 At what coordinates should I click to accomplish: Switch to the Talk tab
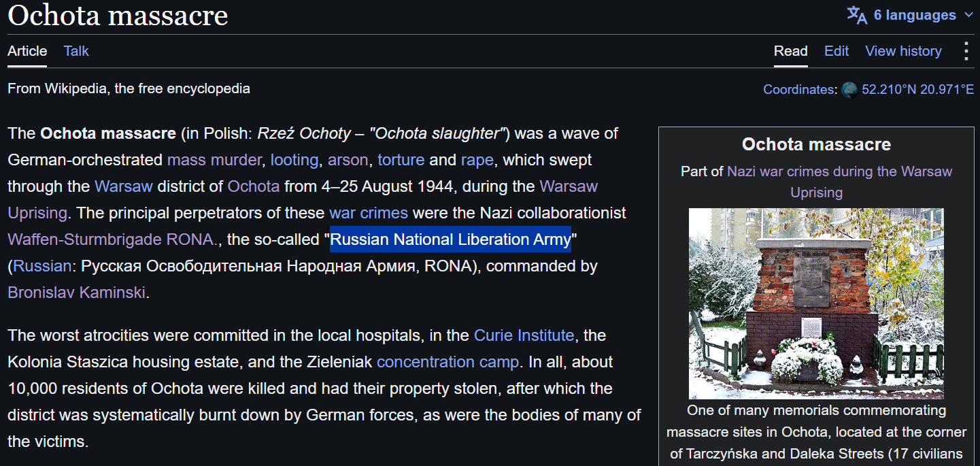[x=76, y=51]
